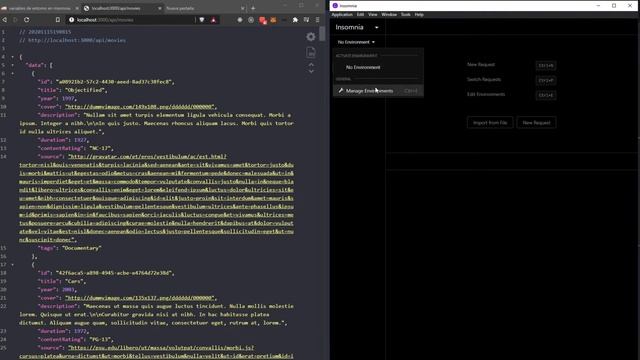640x360 pixels.
Task: Open the MetaMask fox extension
Action: [273, 20]
